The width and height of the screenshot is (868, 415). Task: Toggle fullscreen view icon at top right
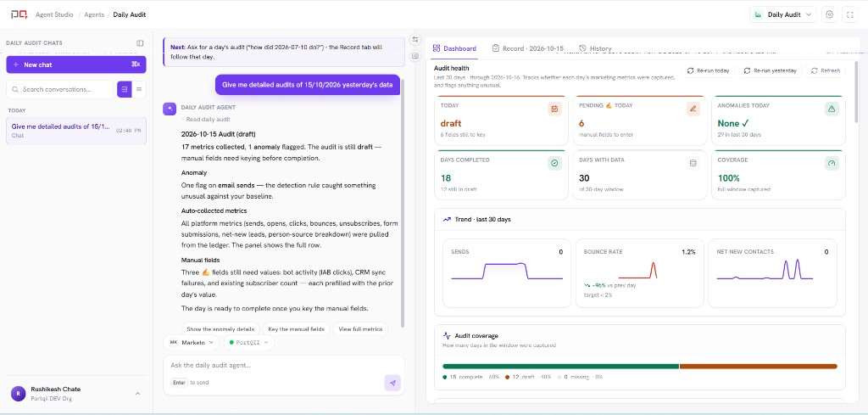point(849,15)
